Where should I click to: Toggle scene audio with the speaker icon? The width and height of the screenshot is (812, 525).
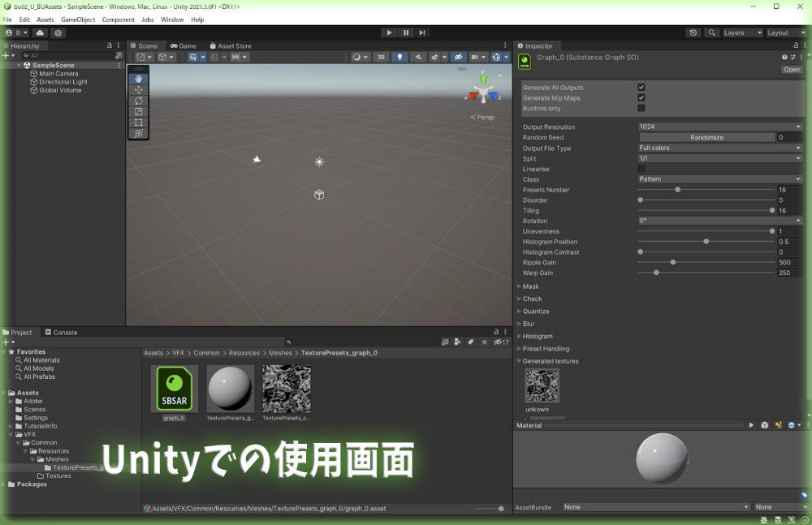(x=419, y=57)
